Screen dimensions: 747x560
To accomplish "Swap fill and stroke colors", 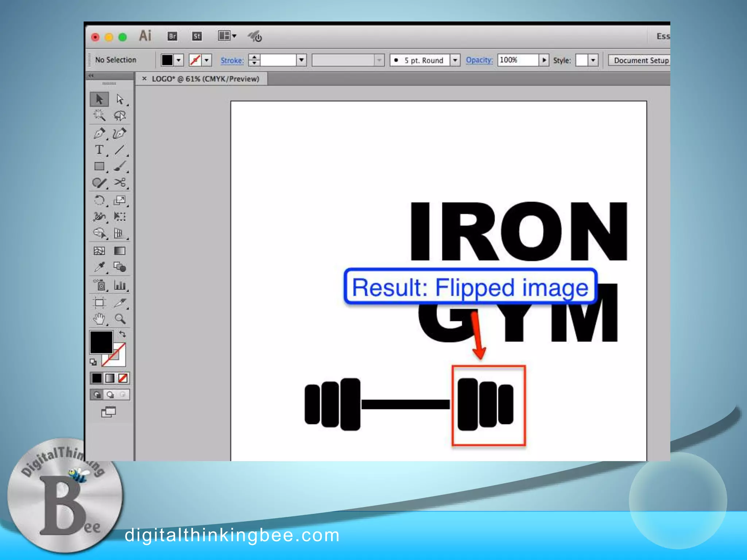I will [x=123, y=334].
